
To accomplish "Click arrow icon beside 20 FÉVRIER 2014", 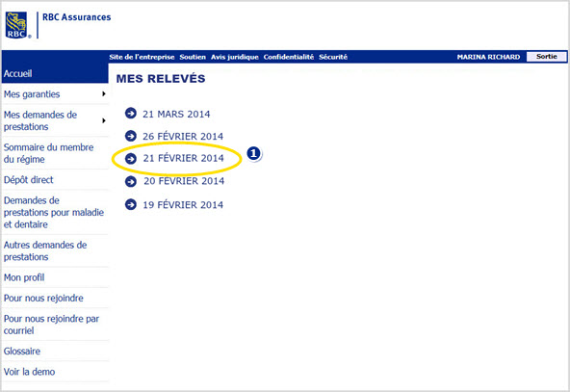I will 131,181.
